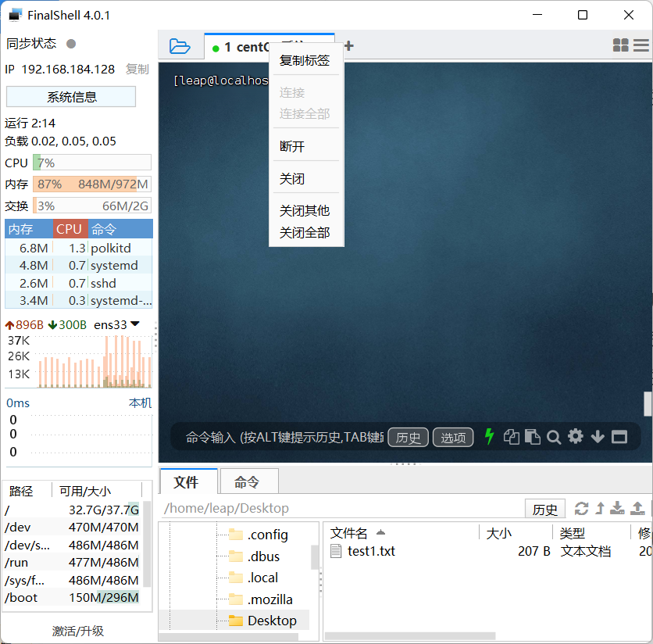This screenshot has width=653, height=644.
Task: Choose 复制标签 from context menu
Action: pyautogui.click(x=305, y=61)
